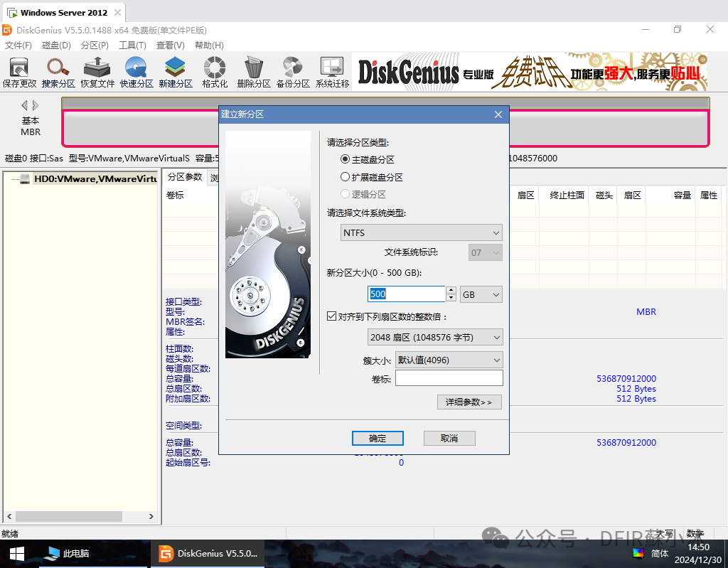The height and width of the screenshot is (568, 728).
Task: Open the 工具(T) menu
Action: (x=132, y=45)
